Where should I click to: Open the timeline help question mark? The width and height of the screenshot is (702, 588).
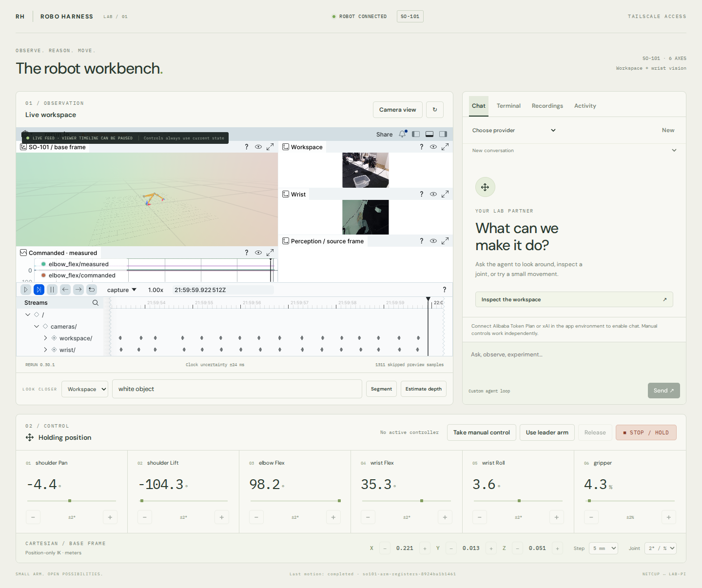[x=444, y=290]
